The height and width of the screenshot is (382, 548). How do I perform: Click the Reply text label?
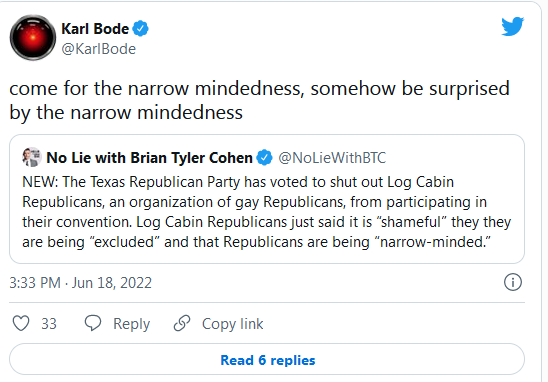131,324
